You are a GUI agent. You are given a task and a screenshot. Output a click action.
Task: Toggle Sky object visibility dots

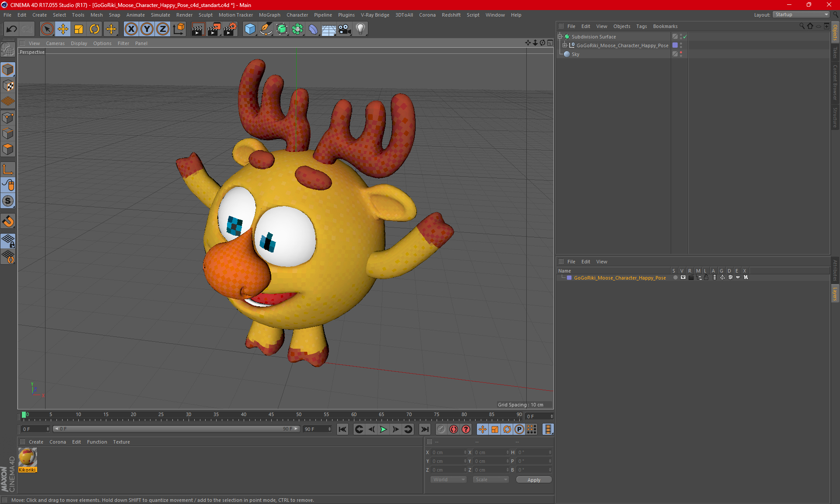[681, 54]
